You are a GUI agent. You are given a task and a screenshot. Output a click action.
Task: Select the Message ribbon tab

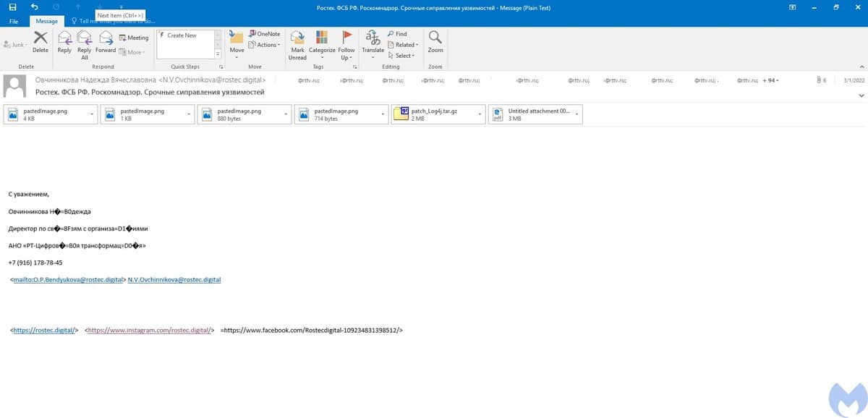point(47,22)
